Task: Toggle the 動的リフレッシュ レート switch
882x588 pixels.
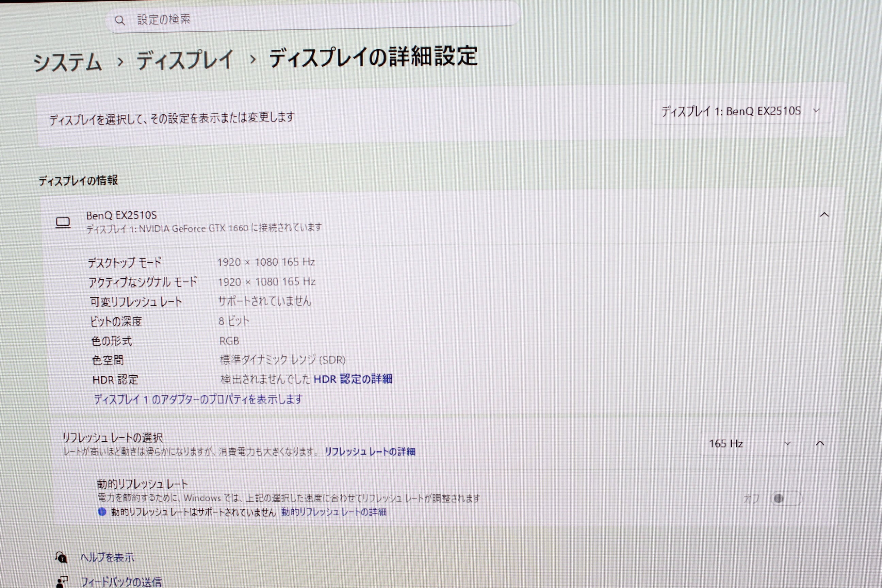Action: tap(786, 499)
